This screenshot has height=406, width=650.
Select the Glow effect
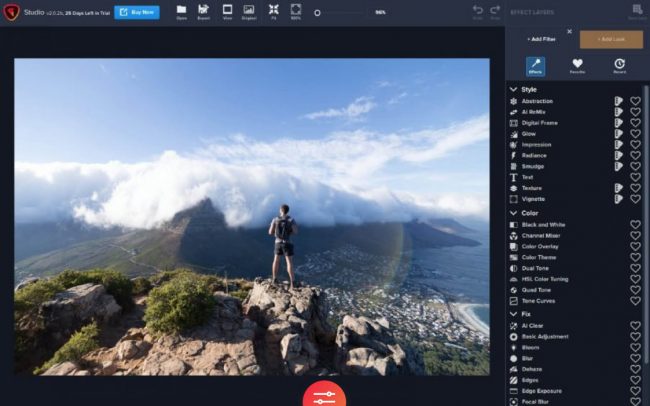pyautogui.click(x=529, y=133)
